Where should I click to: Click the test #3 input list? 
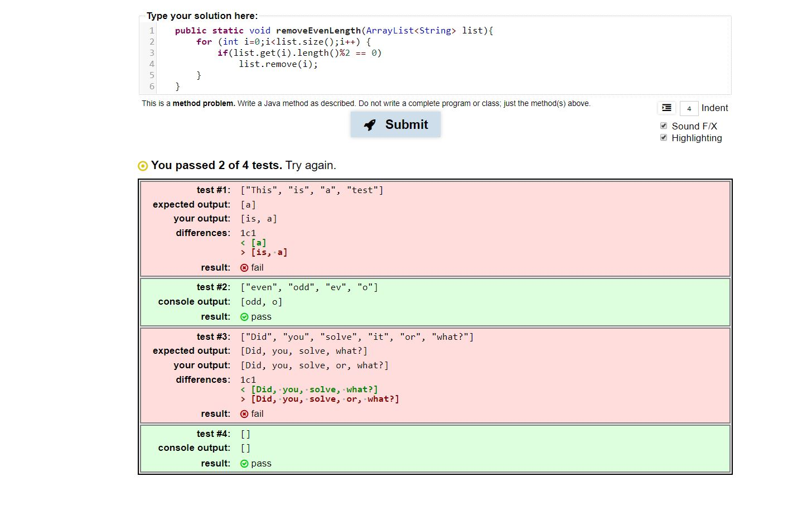click(357, 337)
